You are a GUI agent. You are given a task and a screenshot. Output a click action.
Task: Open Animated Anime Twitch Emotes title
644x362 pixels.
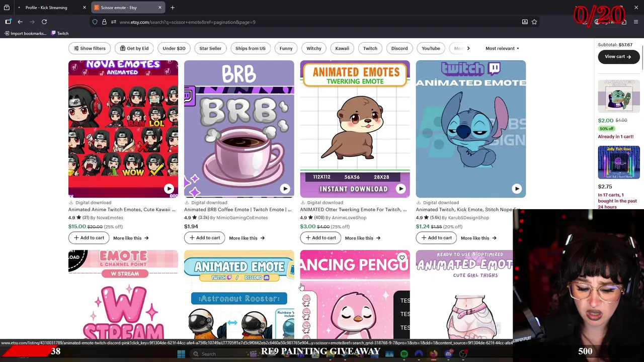point(122,210)
